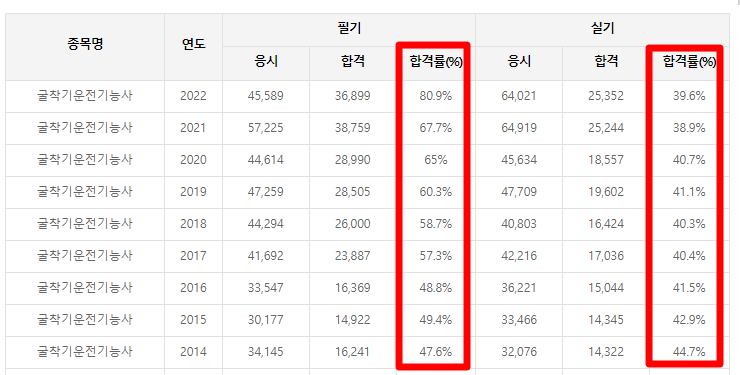Click the 49.4% pass rate value
The width and height of the screenshot is (740, 375).
coord(436,320)
